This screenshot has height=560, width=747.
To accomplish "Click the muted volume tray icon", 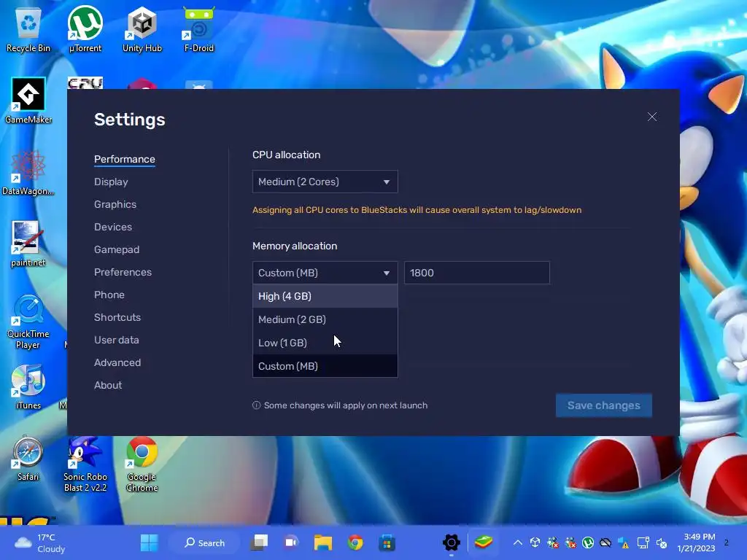I will [x=661, y=542].
